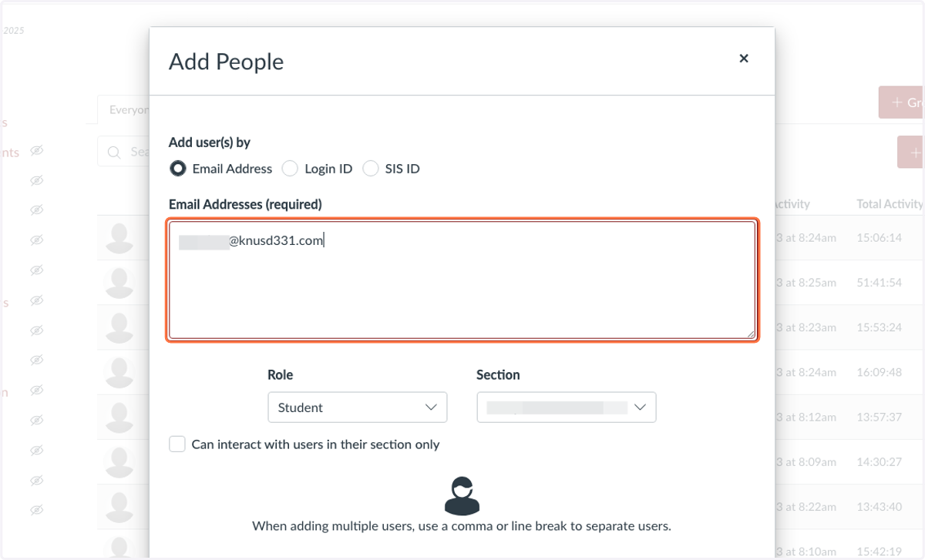Select the SIS ID radio option
Viewport: 925px width, 560px height.
click(371, 168)
